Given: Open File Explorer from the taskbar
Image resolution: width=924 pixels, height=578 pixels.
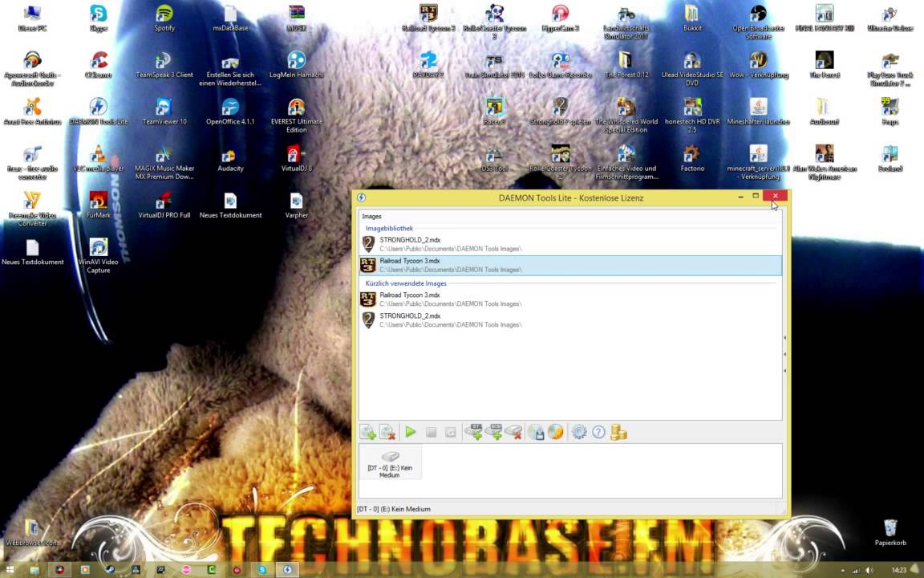Looking at the screenshot, I should tap(34, 570).
